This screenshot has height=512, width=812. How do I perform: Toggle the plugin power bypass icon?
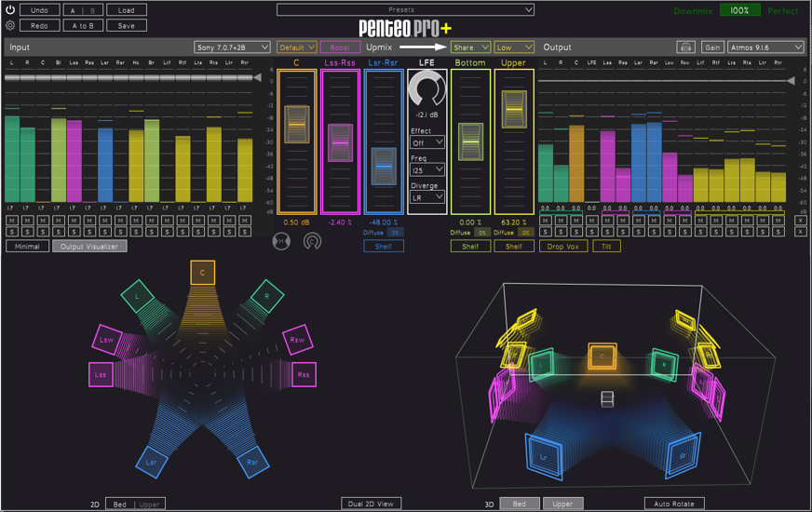click(x=10, y=10)
